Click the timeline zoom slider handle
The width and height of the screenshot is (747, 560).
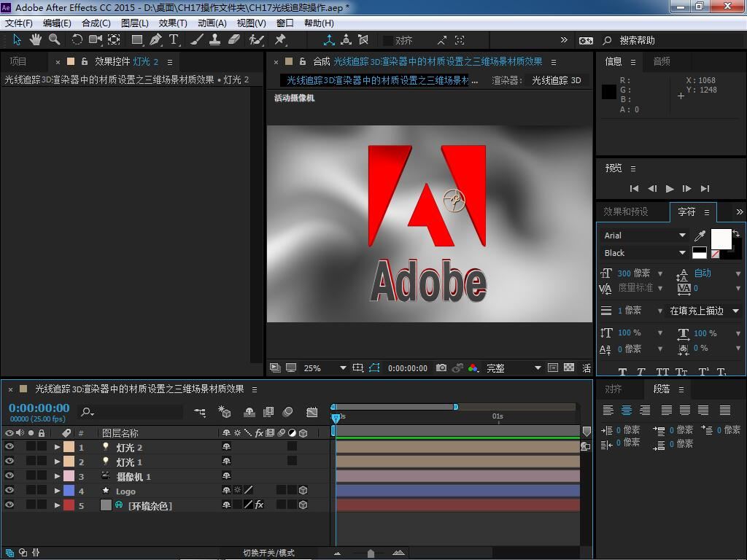point(371,553)
